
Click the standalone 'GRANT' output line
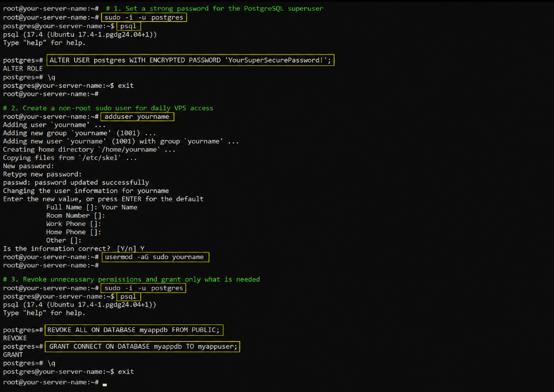pos(13,355)
